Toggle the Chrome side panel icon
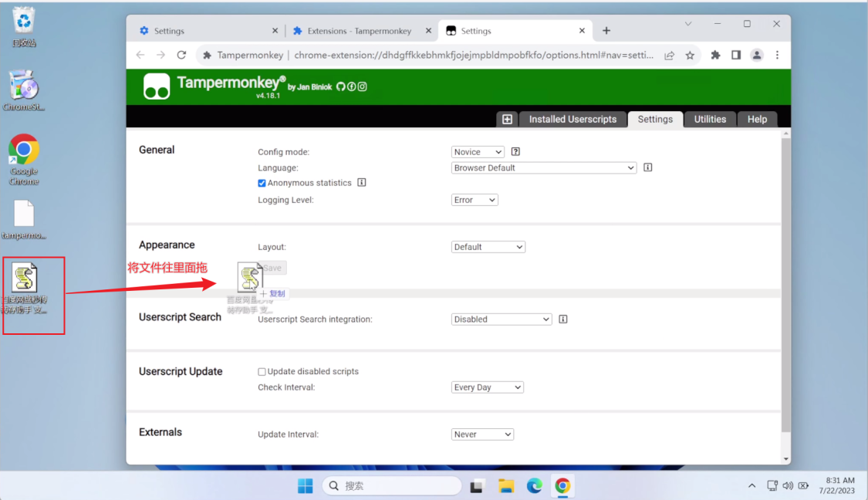The height and width of the screenshot is (500, 868). tap(736, 55)
